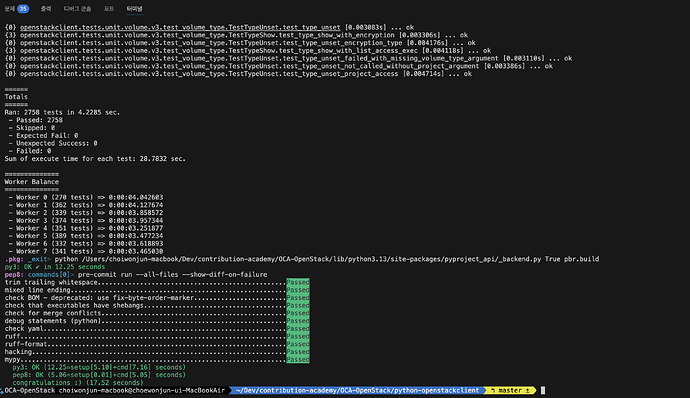Click the 'debug statements (python)' check line
Image resolution: width=690 pixels, height=398 pixels.
coord(145,321)
